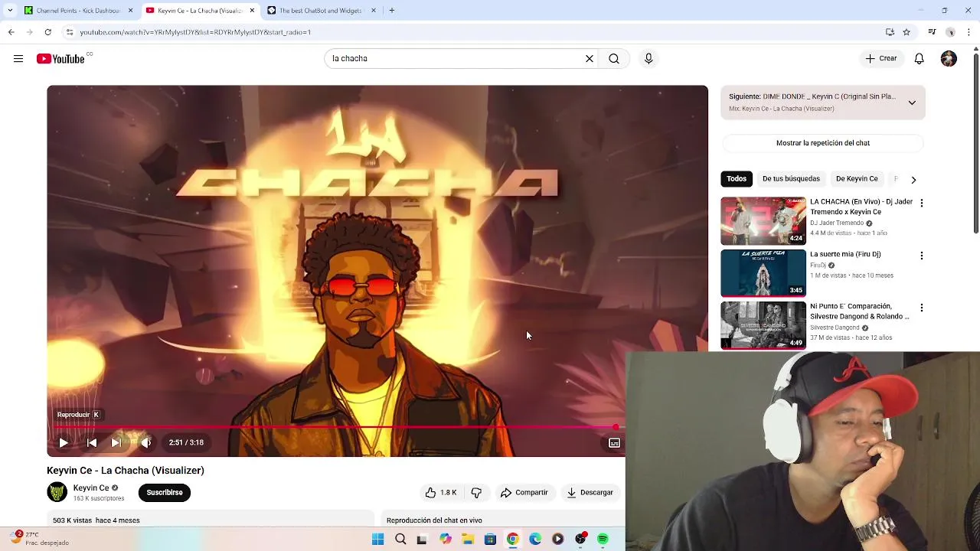Open options for La suerte mia video
This screenshot has height=551, width=980.
922,256
